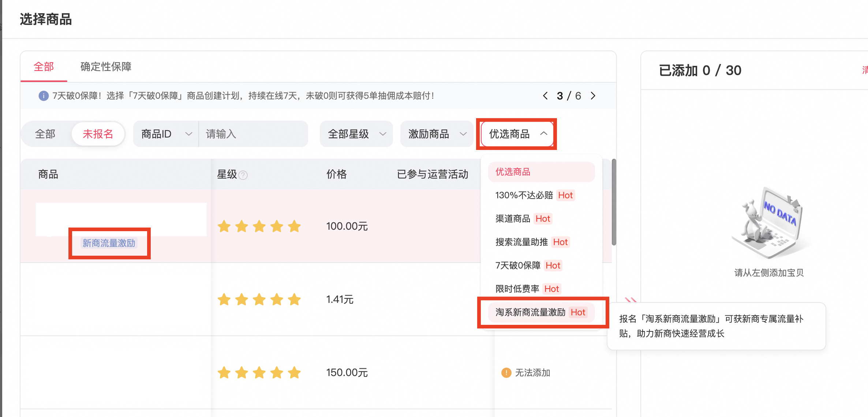The width and height of the screenshot is (868, 417).
Task: Open the 全部星级 dropdown
Action: point(356,134)
